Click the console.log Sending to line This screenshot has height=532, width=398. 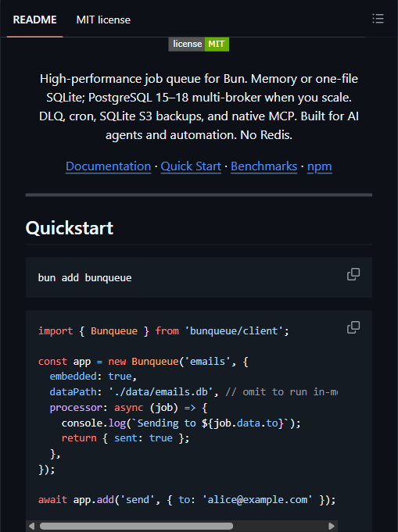(181, 423)
